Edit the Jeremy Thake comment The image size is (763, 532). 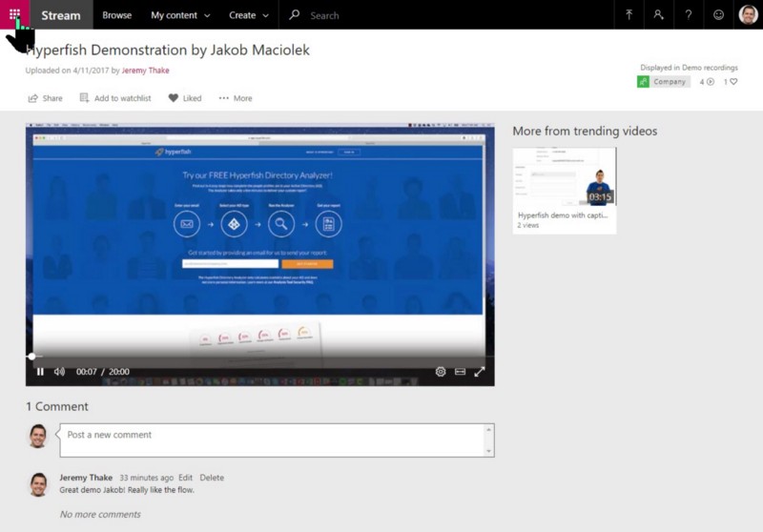185,478
